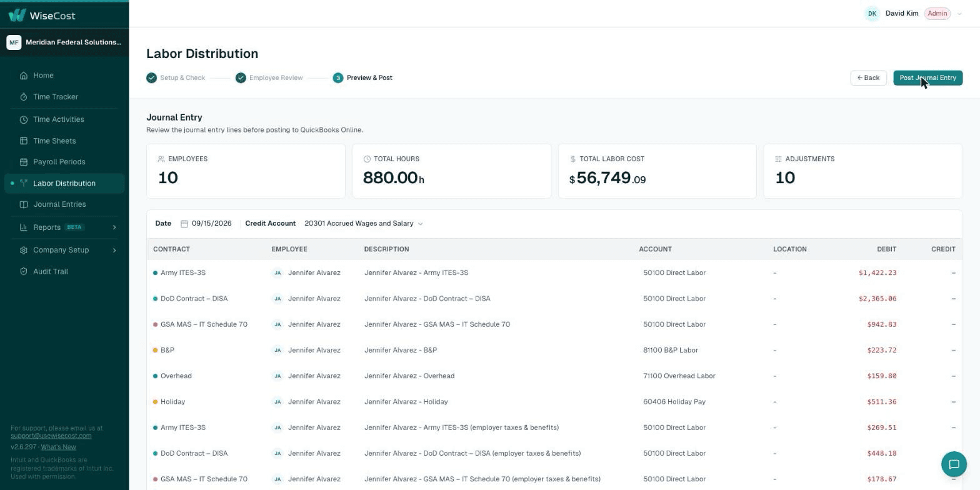
Task: Open the chat support bubble
Action: [954, 464]
